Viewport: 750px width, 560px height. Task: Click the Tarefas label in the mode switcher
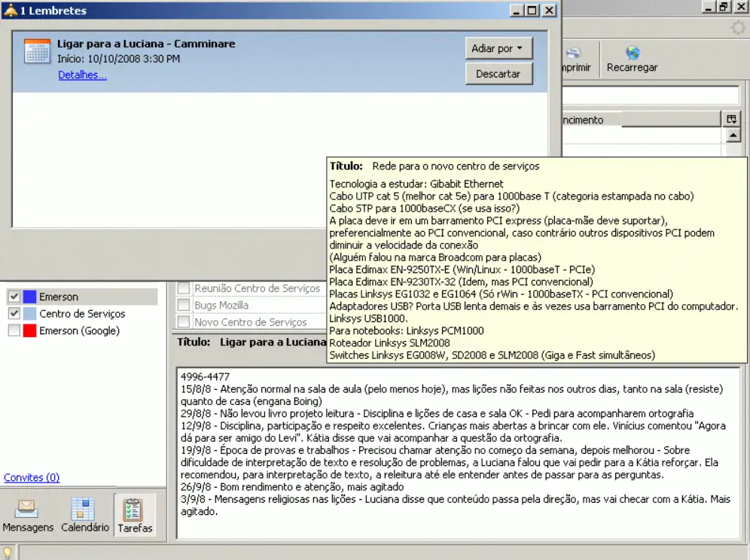(x=135, y=528)
